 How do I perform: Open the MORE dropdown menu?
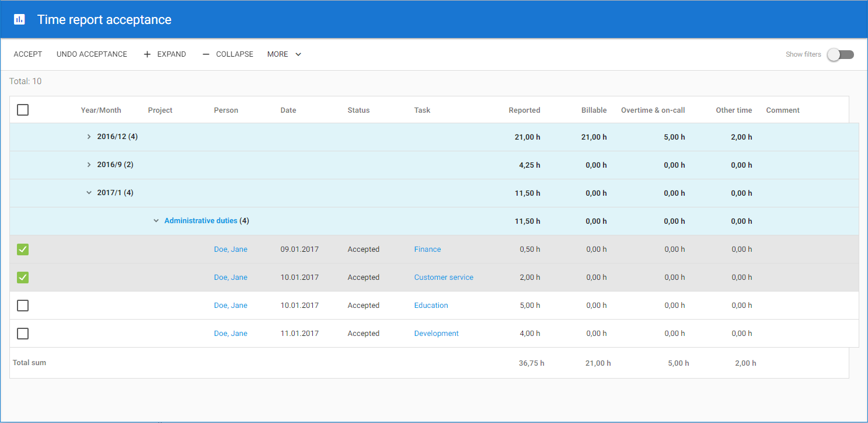(x=284, y=54)
